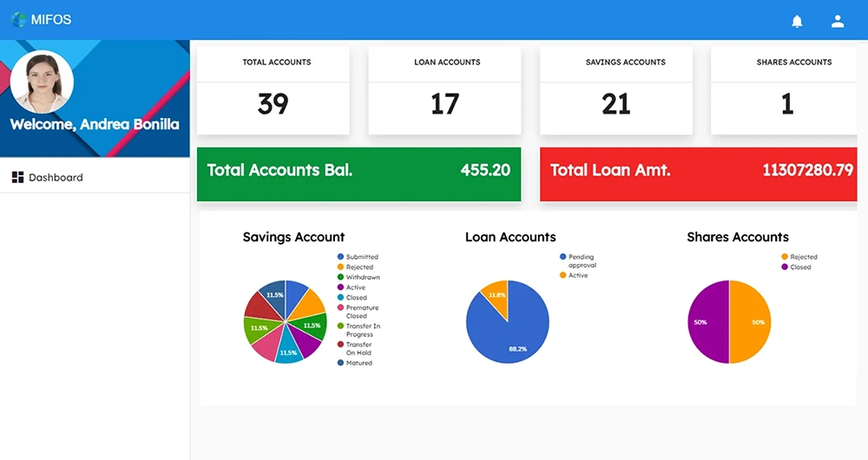Toggle Matured legend dot in Savings chart

[x=340, y=363]
